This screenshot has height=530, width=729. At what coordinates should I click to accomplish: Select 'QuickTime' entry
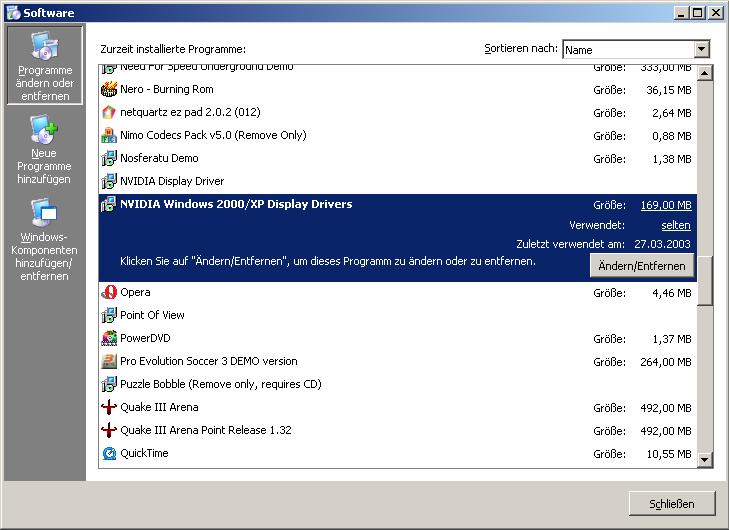pyautogui.click(x=398, y=453)
